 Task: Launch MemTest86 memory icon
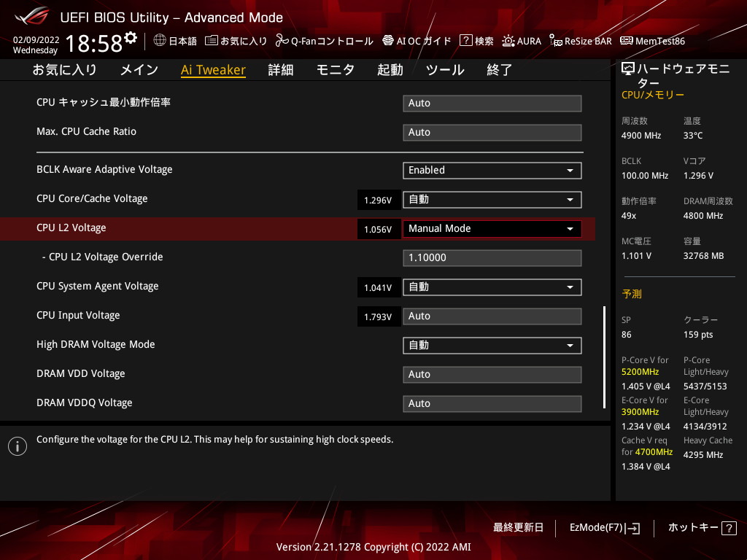[627, 41]
